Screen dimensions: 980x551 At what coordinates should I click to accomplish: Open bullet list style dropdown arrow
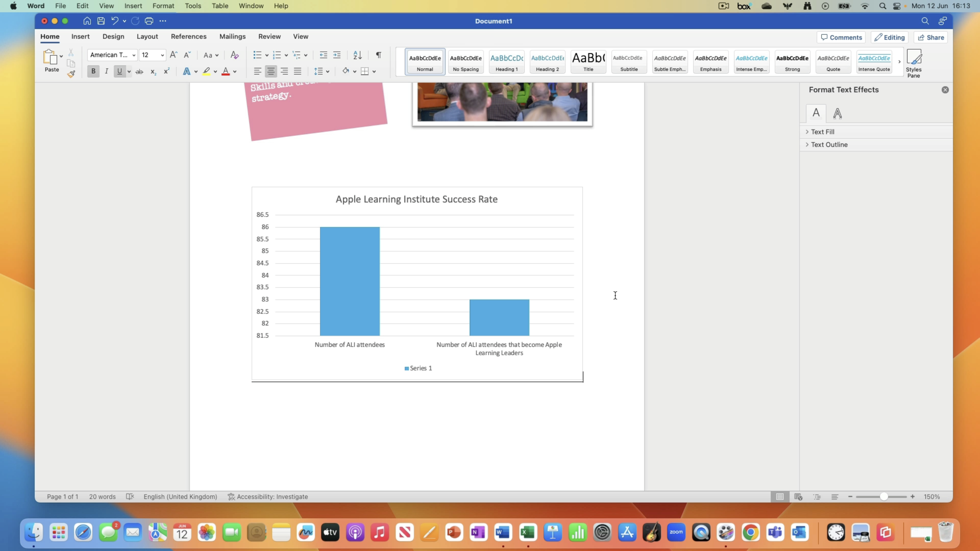coord(267,55)
